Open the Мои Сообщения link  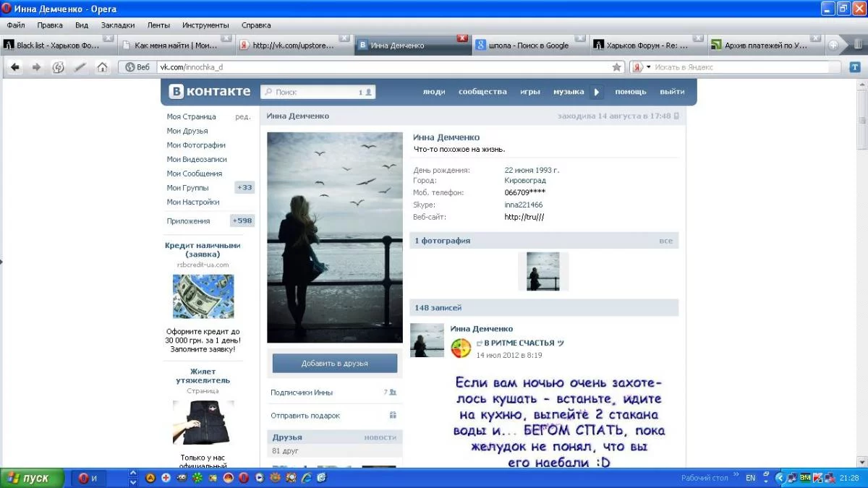point(194,174)
